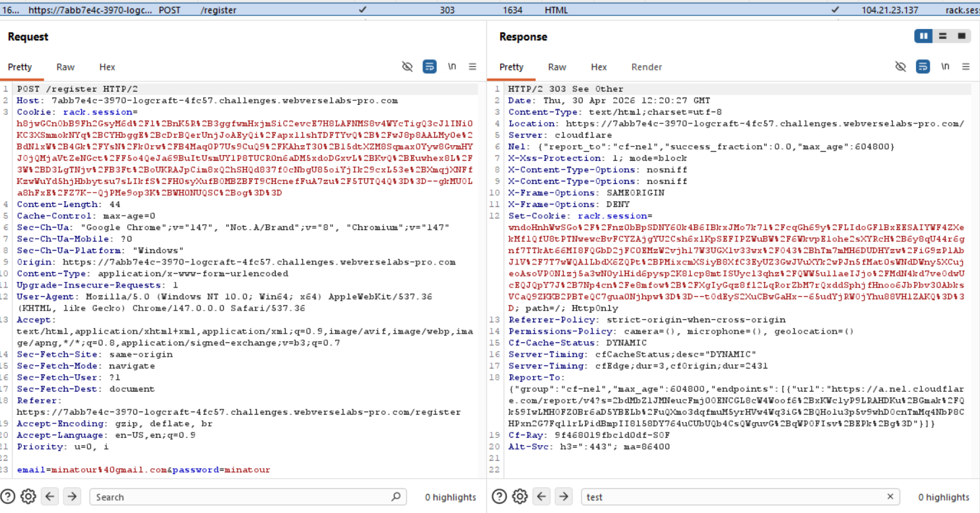Open Response search settings gear icon
980x513 pixels.
click(x=520, y=497)
